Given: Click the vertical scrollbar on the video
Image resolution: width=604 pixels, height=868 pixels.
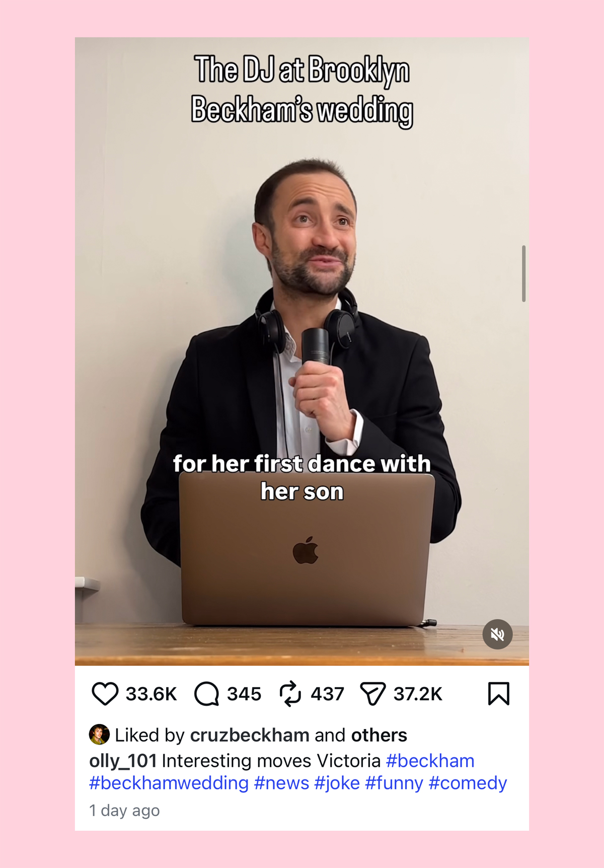Looking at the screenshot, I should point(524,273).
